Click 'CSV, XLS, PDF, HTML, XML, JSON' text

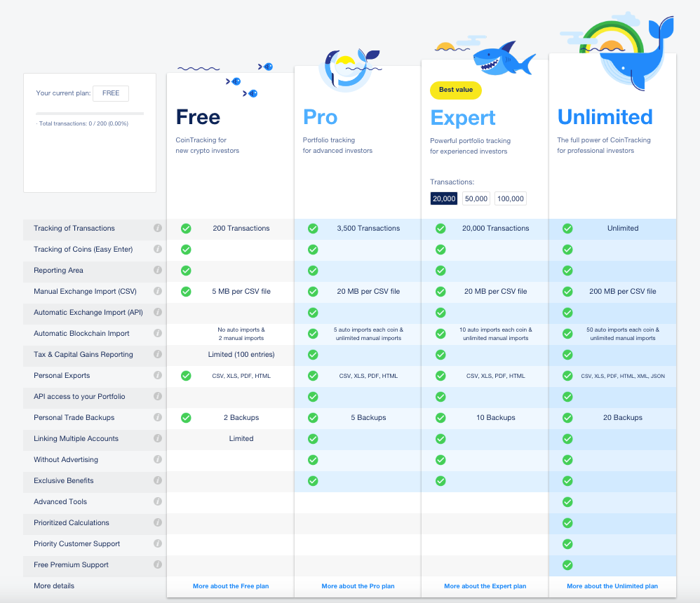click(623, 377)
